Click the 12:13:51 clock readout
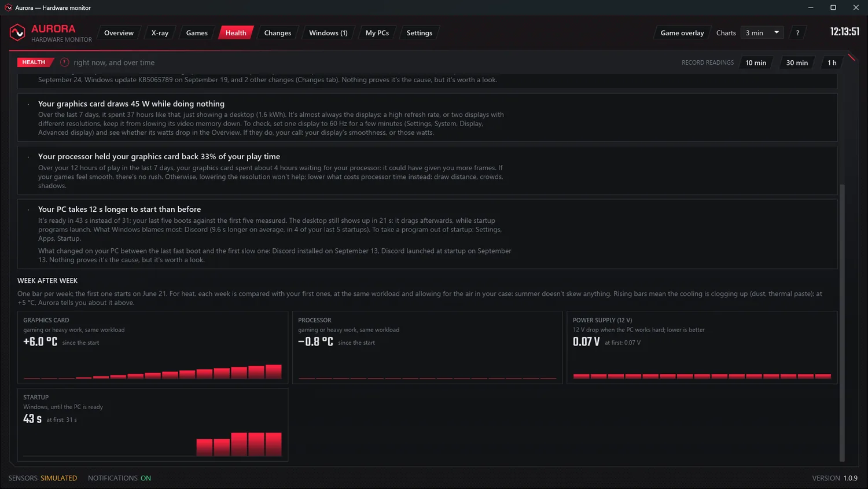This screenshot has width=868, height=489. click(x=845, y=32)
